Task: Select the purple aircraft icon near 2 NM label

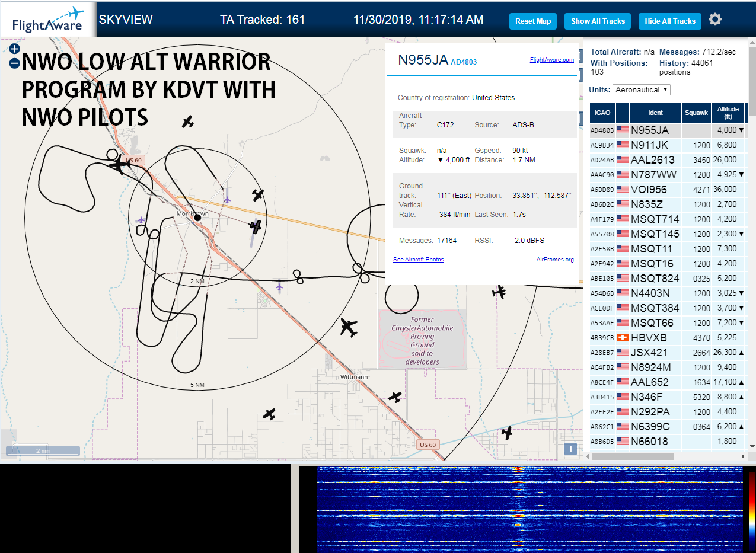Action: 279,286
